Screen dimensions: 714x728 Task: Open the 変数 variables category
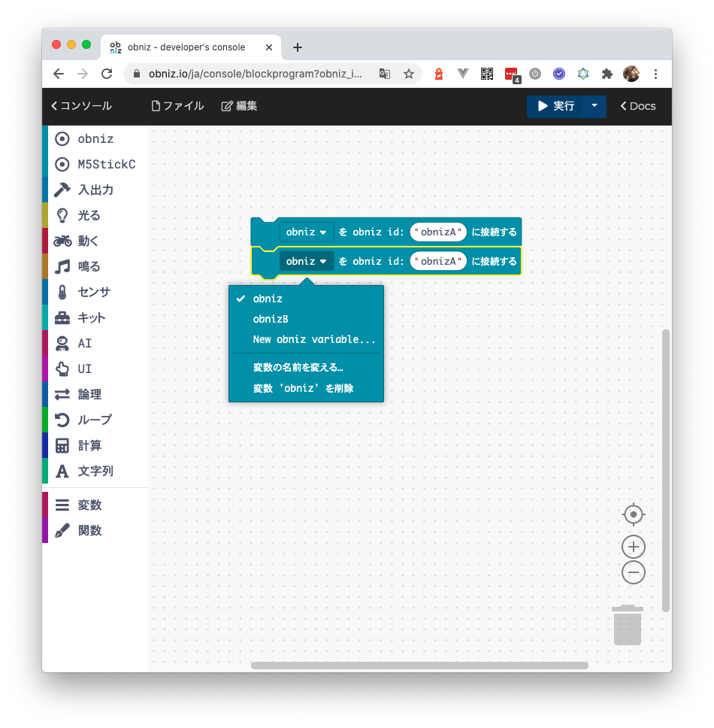click(95, 505)
